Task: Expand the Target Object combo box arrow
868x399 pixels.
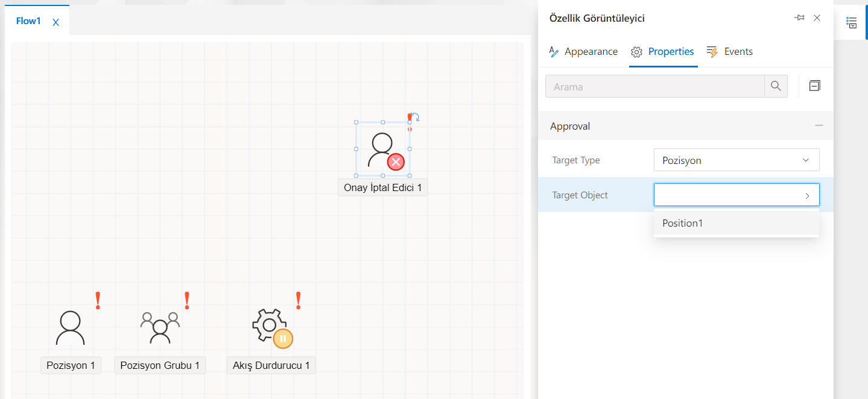Action: coord(807,195)
